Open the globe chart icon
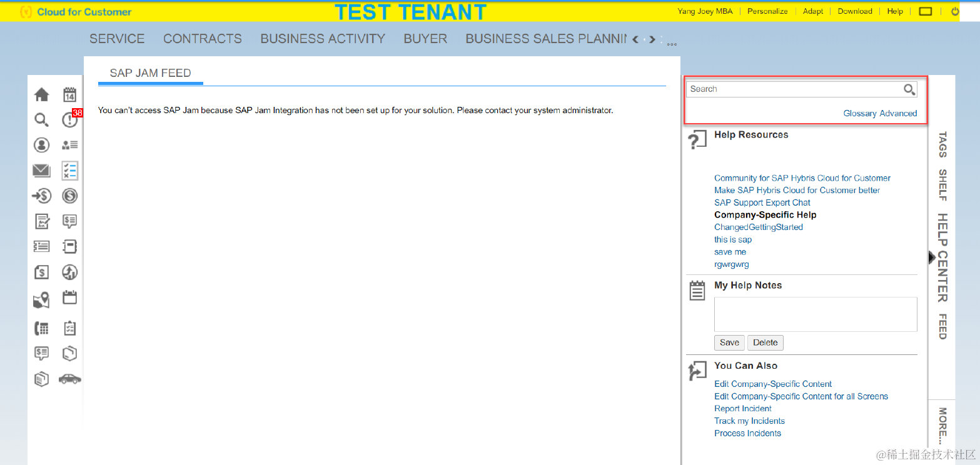 (x=69, y=272)
